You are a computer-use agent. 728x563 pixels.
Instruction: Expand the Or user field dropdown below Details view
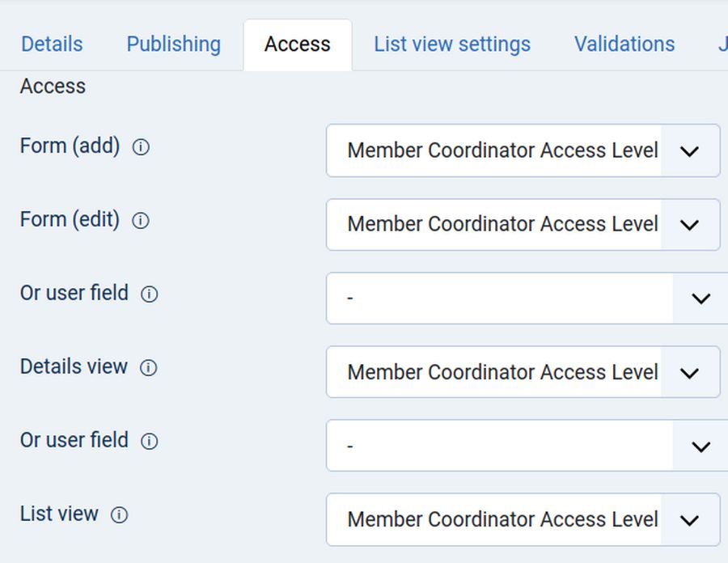coord(527,446)
